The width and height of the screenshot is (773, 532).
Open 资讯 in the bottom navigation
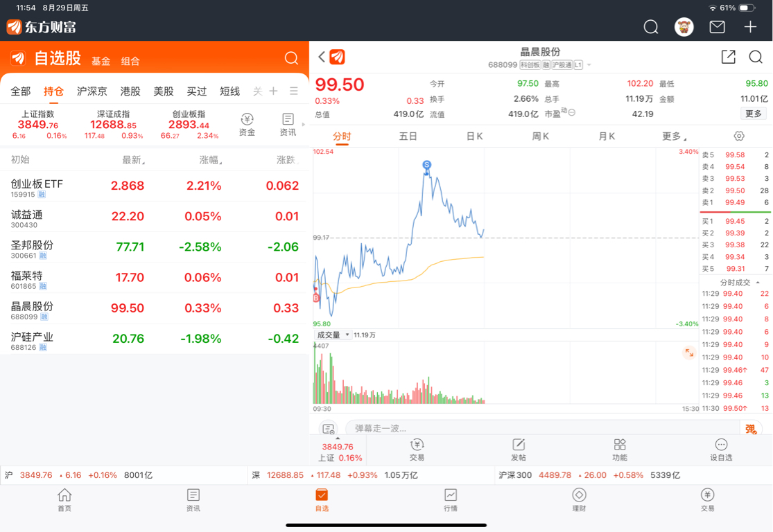[193, 500]
